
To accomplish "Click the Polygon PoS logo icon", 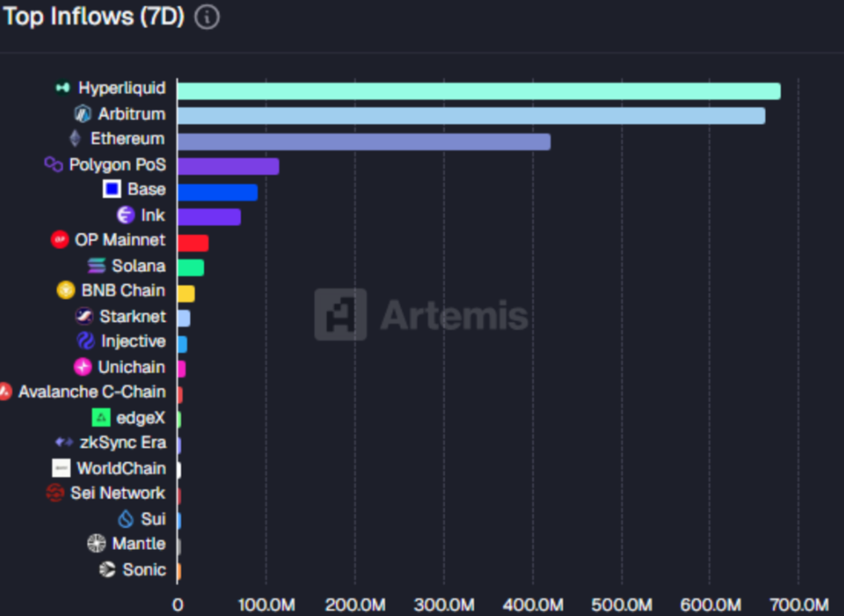I will 54,164.
